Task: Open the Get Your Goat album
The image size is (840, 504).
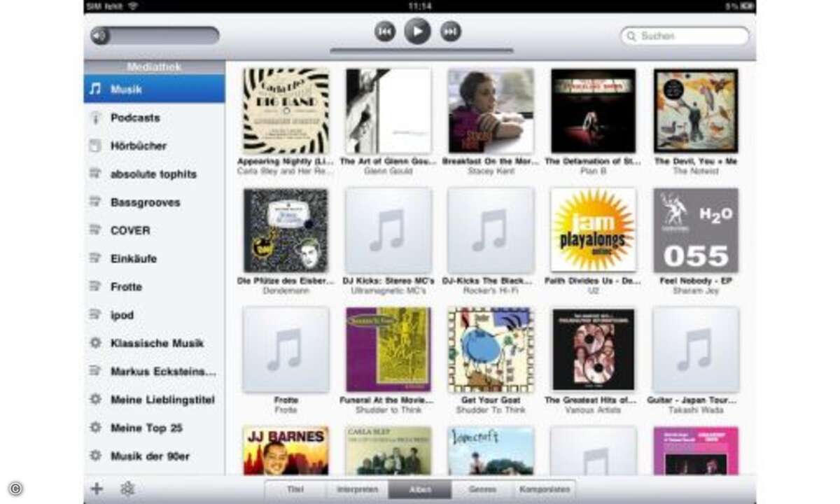Action: [491, 349]
